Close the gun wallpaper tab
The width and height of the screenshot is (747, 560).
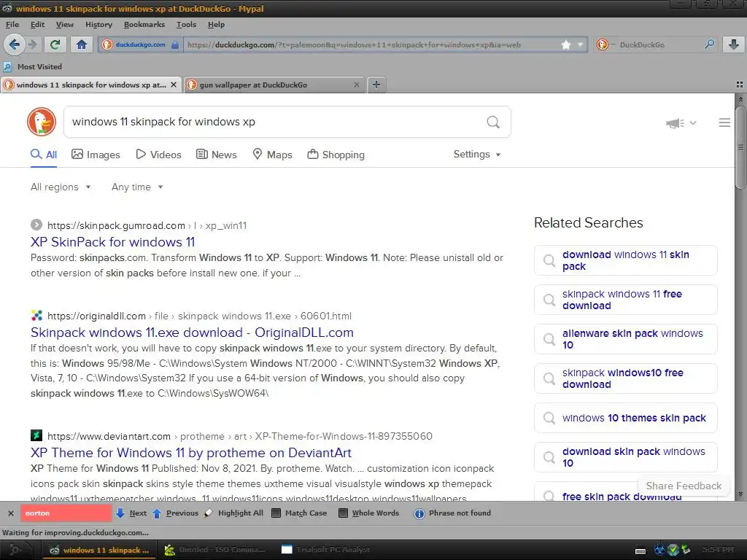pyautogui.click(x=356, y=85)
